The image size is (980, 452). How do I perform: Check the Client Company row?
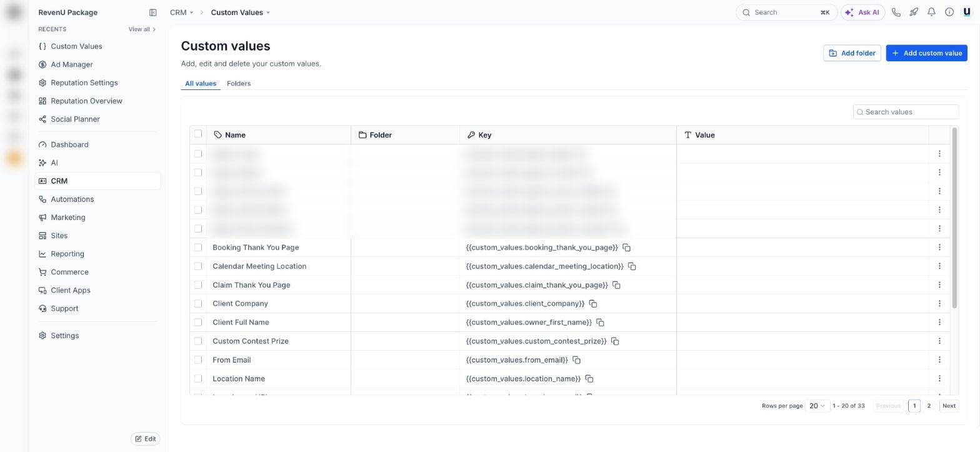198,304
